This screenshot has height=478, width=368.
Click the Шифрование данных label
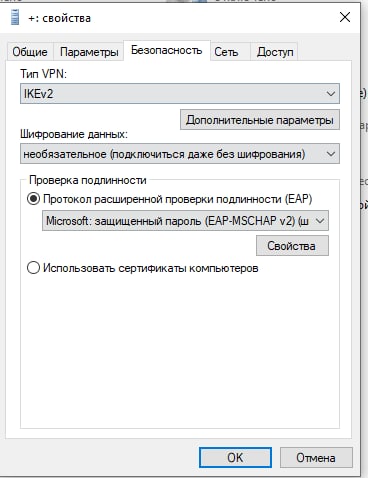[x=74, y=134]
